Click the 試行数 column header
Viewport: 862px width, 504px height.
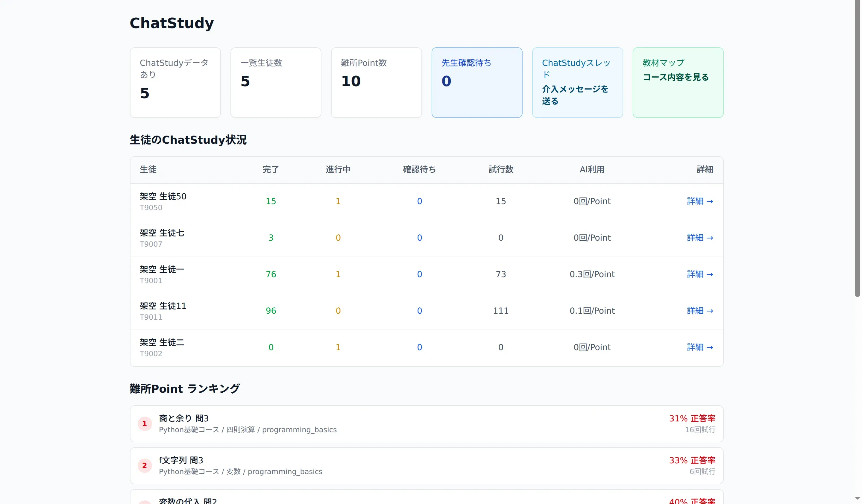[501, 170]
